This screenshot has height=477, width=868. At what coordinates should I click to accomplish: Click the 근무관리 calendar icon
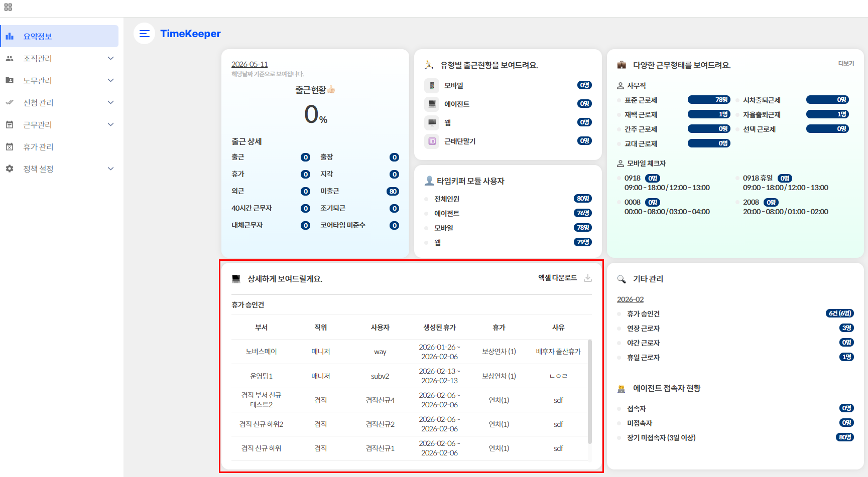coord(10,124)
